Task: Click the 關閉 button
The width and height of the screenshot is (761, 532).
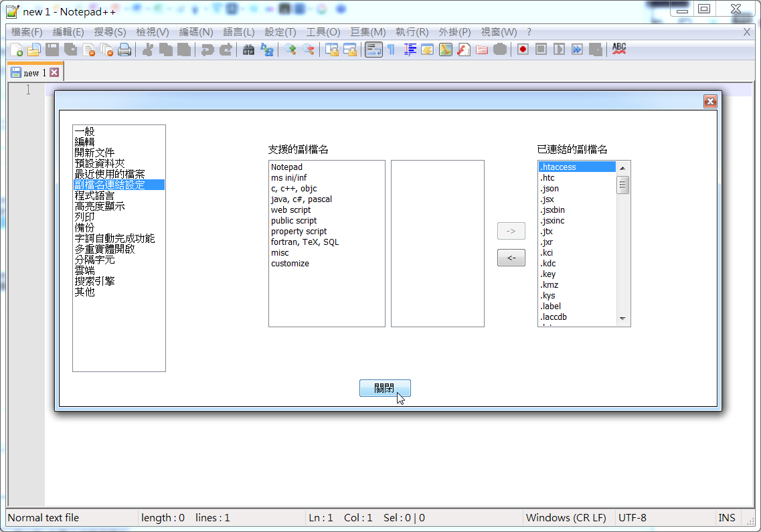Action: [385, 388]
